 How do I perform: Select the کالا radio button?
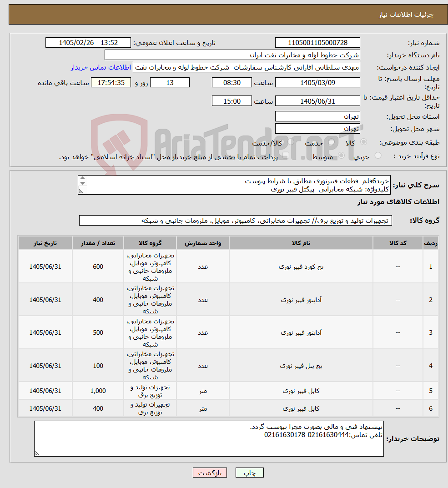pyautogui.click(x=363, y=142)
